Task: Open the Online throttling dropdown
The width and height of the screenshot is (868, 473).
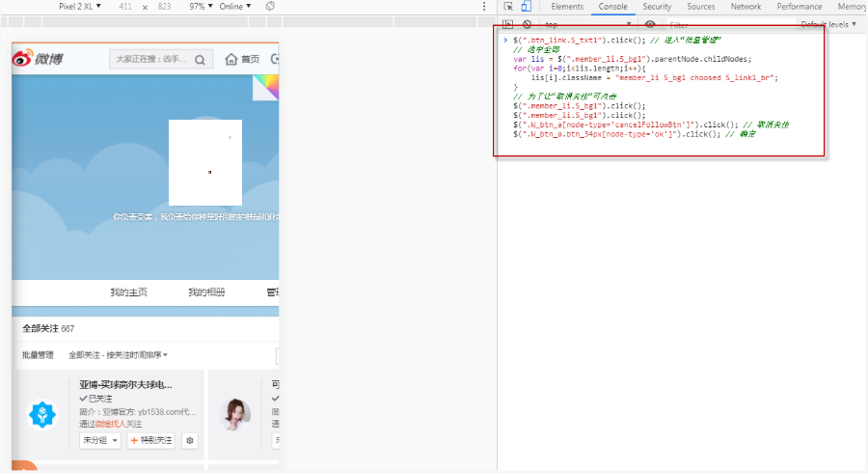Action: 234,7
